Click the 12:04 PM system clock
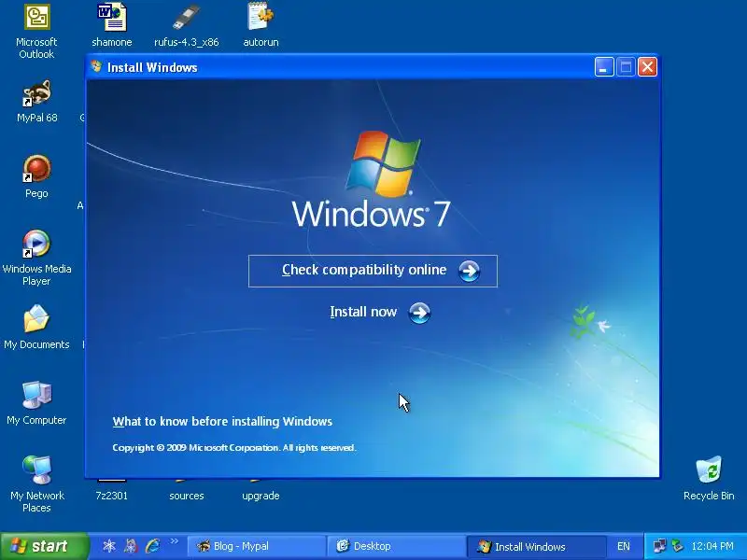Image resolution: width=747 pixels, height=560 pixels. (712, 546)
